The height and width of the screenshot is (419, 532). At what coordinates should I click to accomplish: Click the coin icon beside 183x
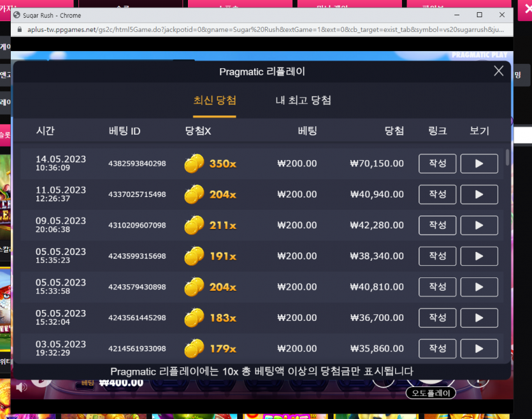194,318
